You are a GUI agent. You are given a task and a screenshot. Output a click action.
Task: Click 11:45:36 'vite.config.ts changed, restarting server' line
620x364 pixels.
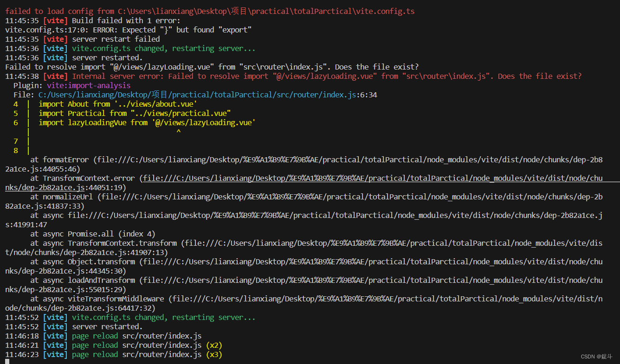130,48
